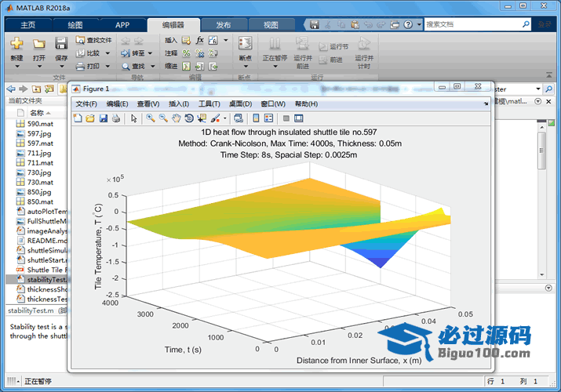Toggle the Edit Plot arrow tool

coord(134,118)
